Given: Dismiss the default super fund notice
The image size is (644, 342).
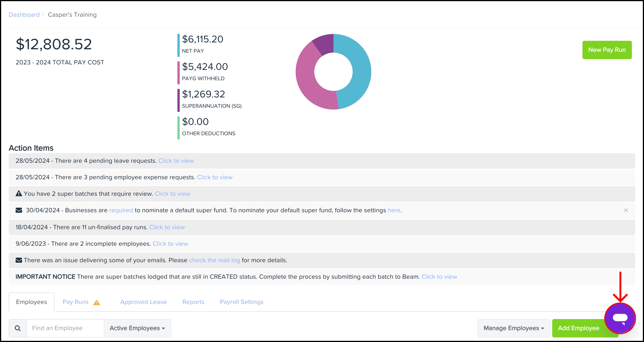Looking at the screenshot, I should pyautogui.click(x=626, y=210).
